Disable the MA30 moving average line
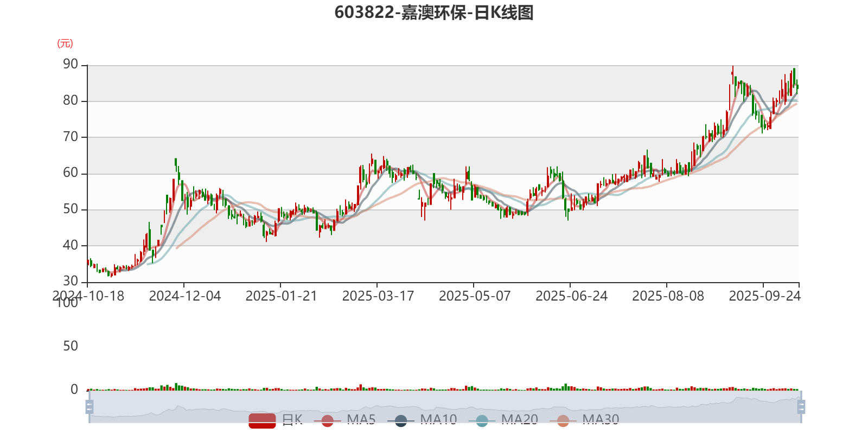Screen dimensions: 868x434 pos(585,420)
